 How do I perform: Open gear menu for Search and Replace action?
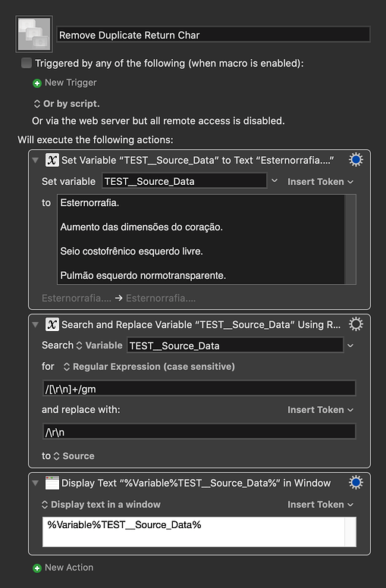pos(356,324)
